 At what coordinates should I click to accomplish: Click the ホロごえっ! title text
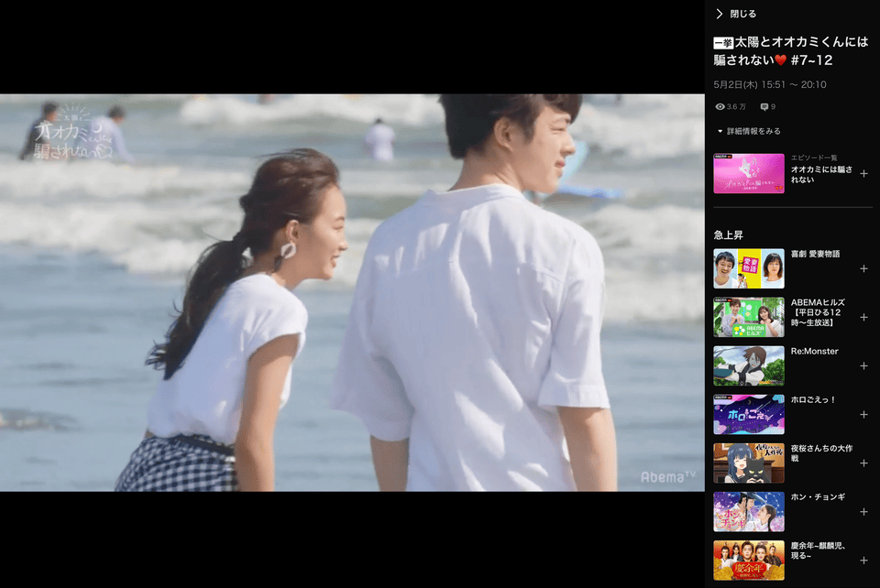(813, 399)
